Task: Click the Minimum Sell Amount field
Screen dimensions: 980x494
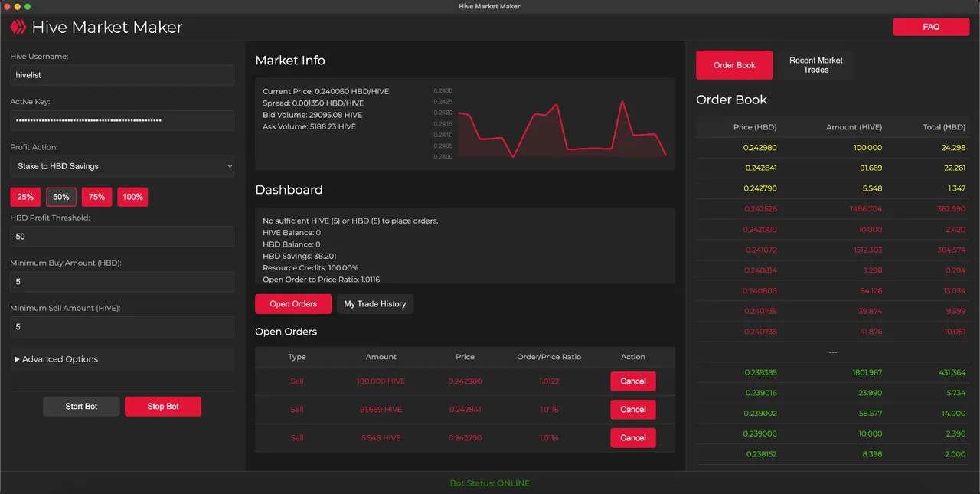Action: coord(122,327)
